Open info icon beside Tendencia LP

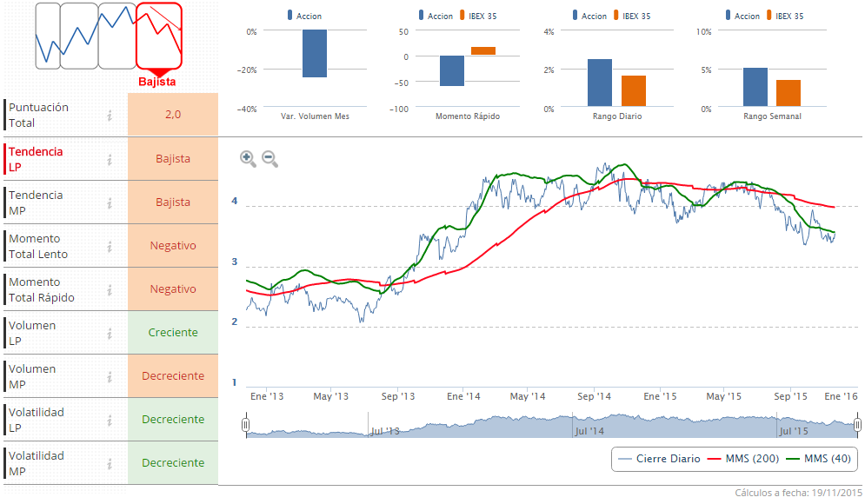coord(110,159)
